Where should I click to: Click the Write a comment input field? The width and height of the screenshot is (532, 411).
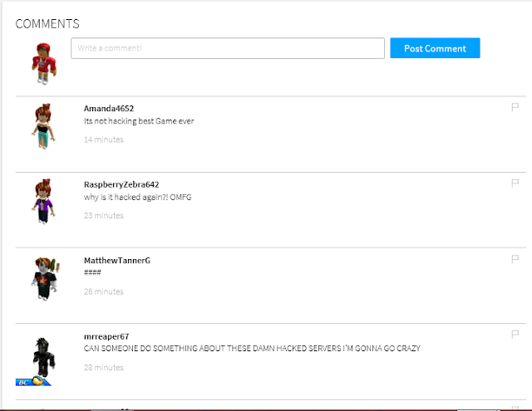pyautogui.click(x=228, y=48)
